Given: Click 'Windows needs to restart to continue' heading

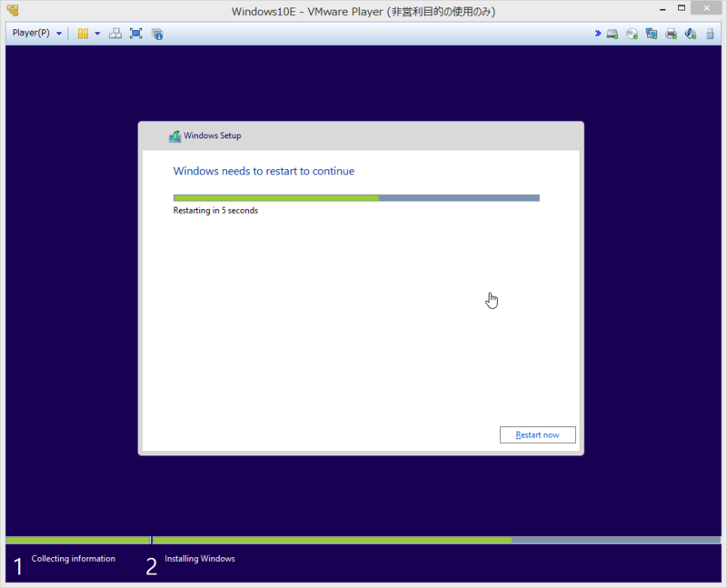Looking at the screenshot, I should point(264,171).
